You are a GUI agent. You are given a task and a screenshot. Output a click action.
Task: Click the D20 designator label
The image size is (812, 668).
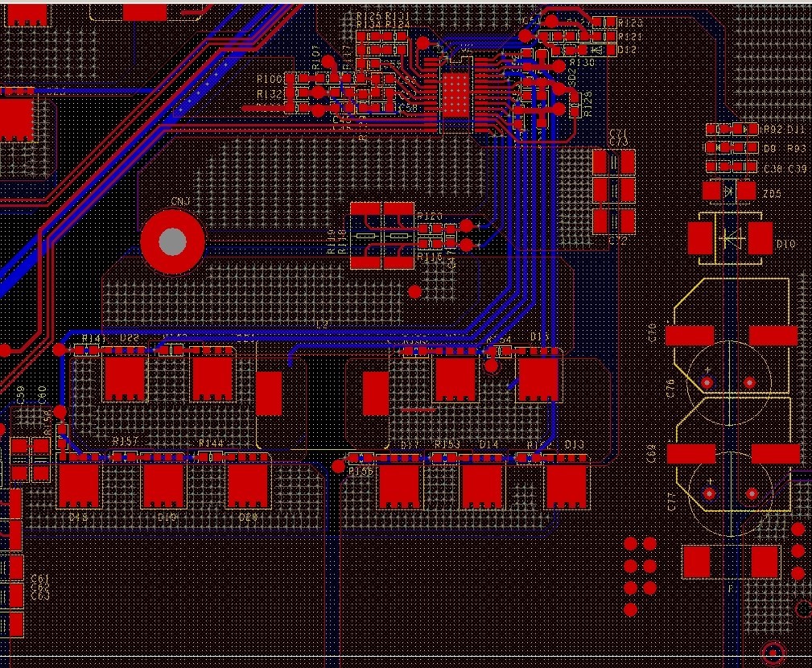pos(249,517)
